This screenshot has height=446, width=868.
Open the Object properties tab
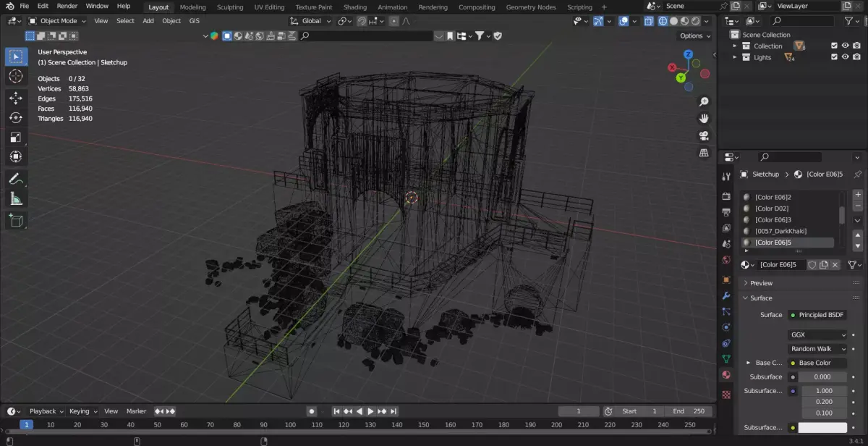[726, 279]
